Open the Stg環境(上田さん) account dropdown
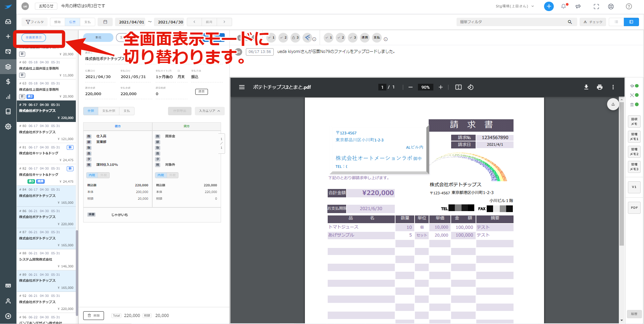The height and width of the screenshot is (324, 644). click(x=515, y=6)
